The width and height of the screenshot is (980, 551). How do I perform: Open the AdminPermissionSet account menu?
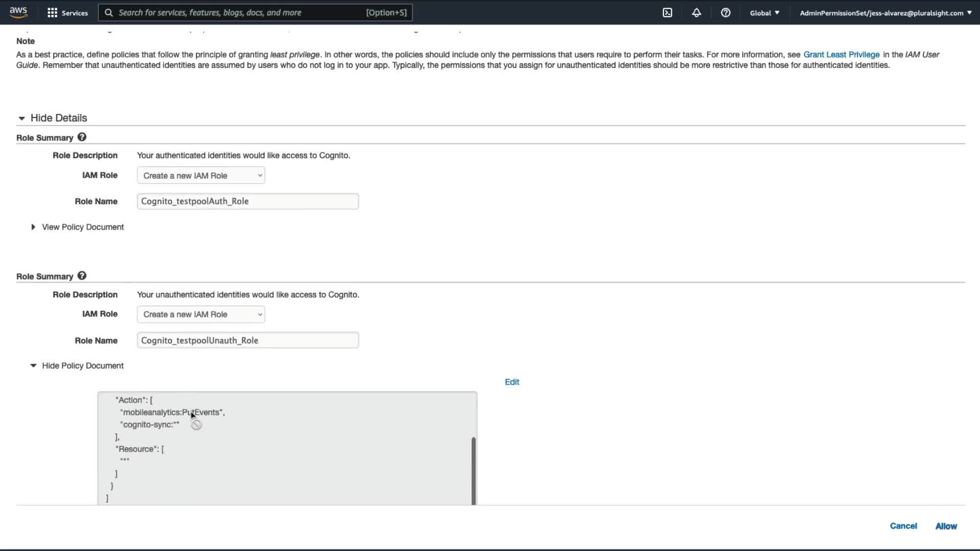click(x=885, y=13)
